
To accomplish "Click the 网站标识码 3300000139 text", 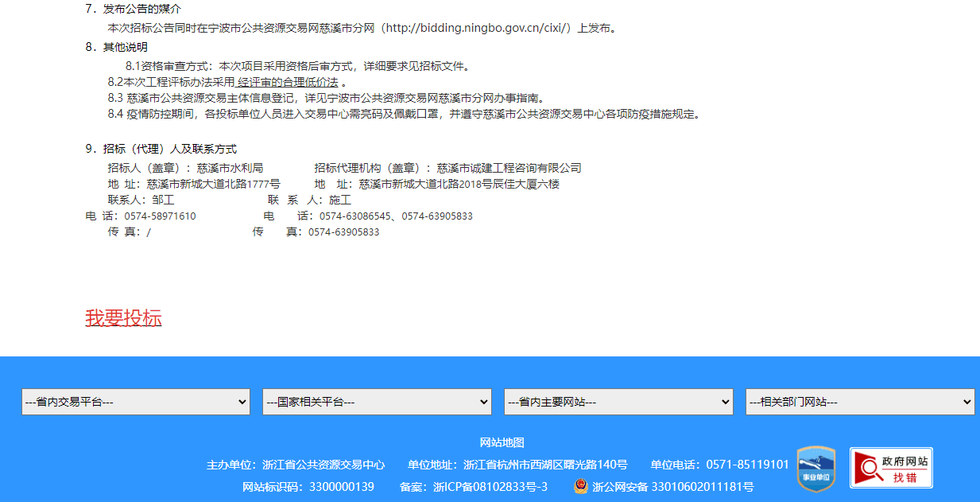I will click(308, 486).
